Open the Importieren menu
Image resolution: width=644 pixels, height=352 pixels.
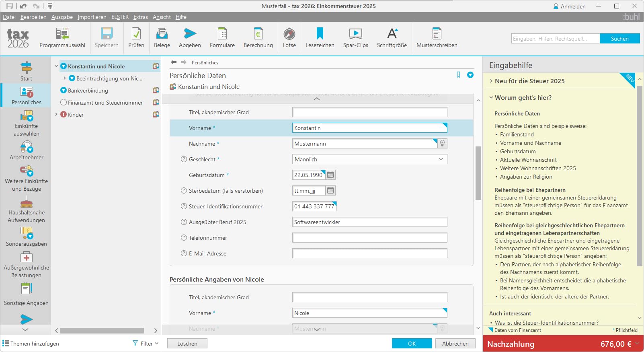coord(92,17)
